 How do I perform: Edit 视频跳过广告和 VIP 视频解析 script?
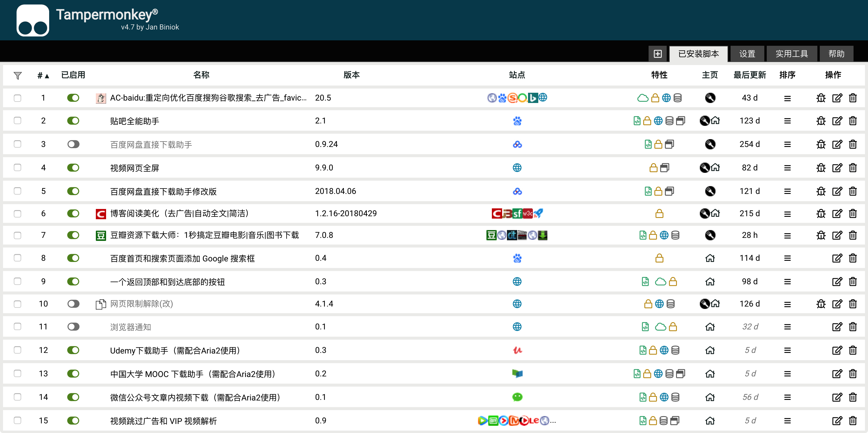pos(837,421)
